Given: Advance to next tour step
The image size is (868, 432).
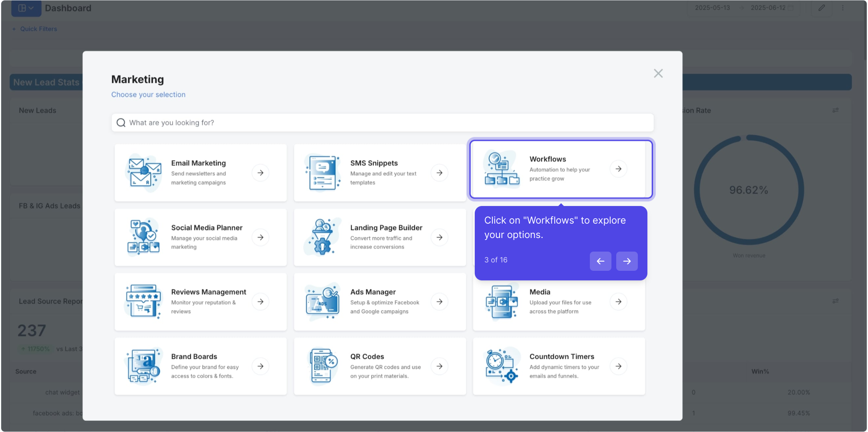Looking at the screenshot, I should [x=627, y=261].
